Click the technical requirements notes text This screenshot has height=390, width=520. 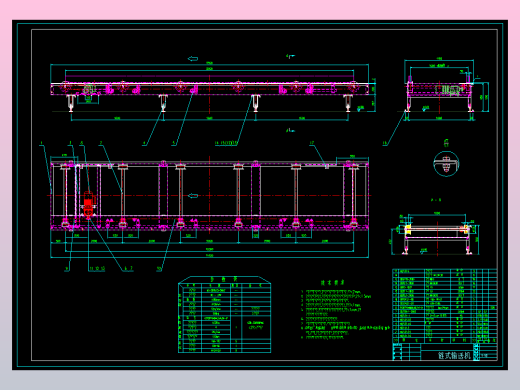click(x=345, y=314)
